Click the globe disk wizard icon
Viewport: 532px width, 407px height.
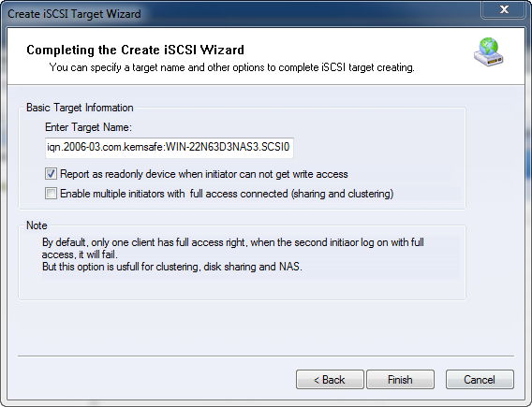click(x=489, y=51)
